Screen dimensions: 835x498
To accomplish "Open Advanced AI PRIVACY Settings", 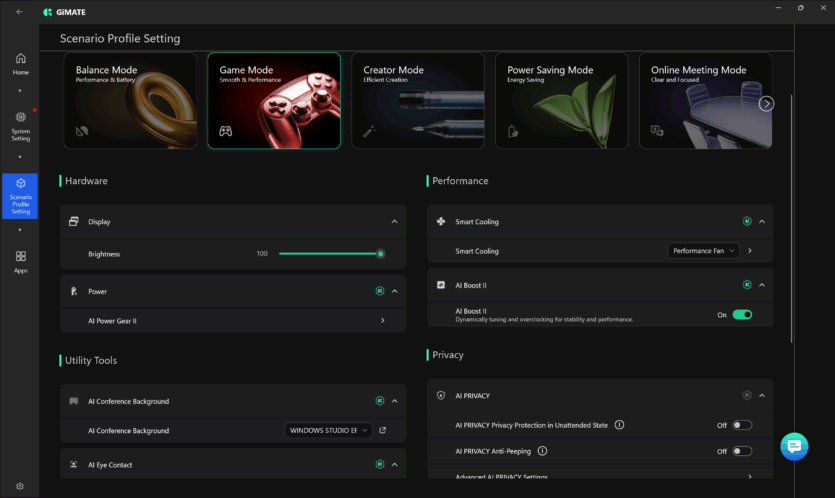I will (749, 477).
